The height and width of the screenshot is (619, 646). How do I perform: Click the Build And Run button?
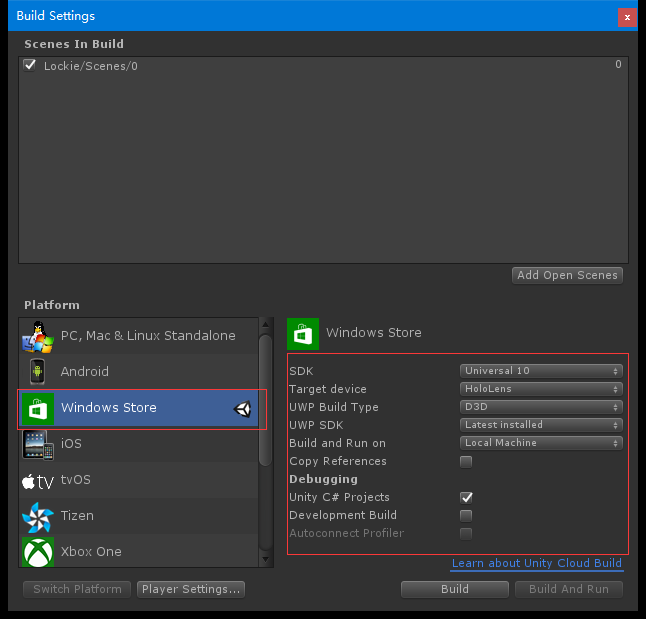pos(569,589)
